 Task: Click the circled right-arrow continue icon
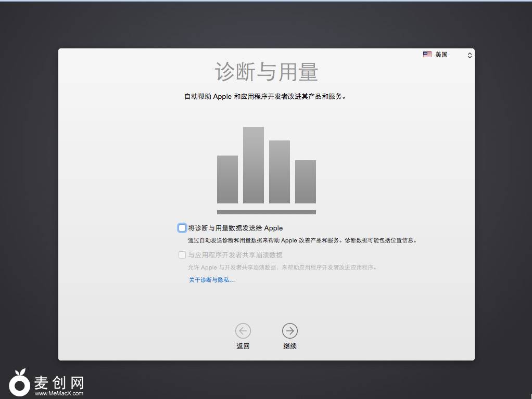(x=290, y=330)
